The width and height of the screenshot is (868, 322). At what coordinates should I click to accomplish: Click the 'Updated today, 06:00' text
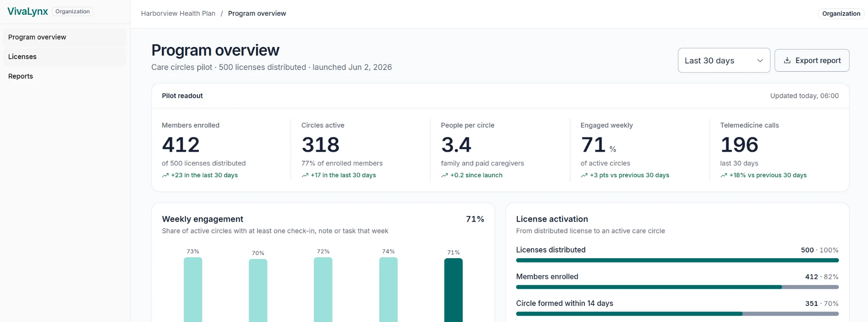pos(804,96)
